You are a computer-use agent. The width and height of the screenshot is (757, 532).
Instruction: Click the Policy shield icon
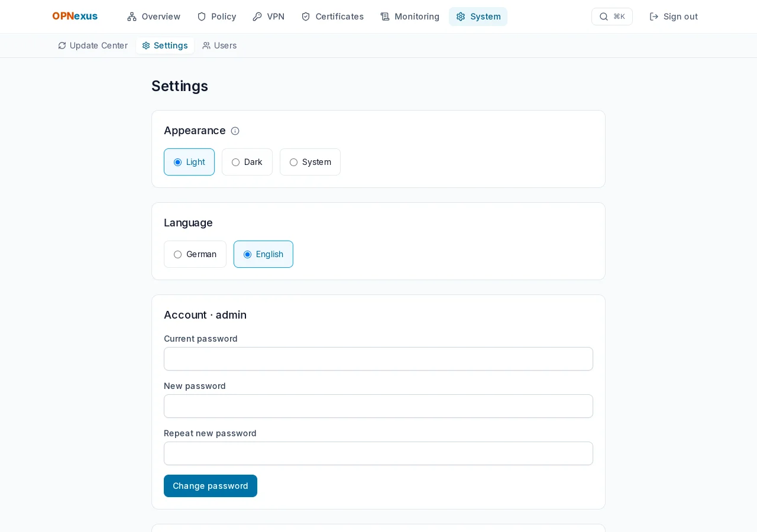(x=202, y=17)
